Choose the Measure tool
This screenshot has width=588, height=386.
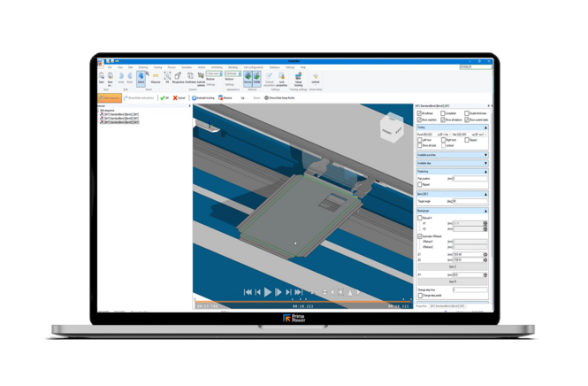tap(156, 77)
